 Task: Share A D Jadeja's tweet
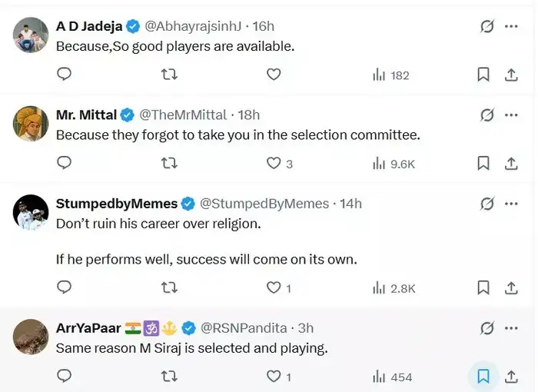click(511, 75)
